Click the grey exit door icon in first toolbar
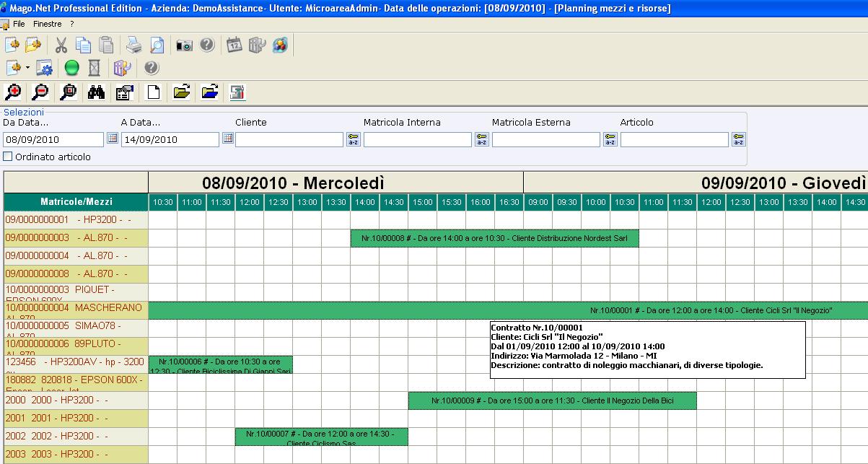The height and width of the screenshot is (464, 868). coord(257,45)
